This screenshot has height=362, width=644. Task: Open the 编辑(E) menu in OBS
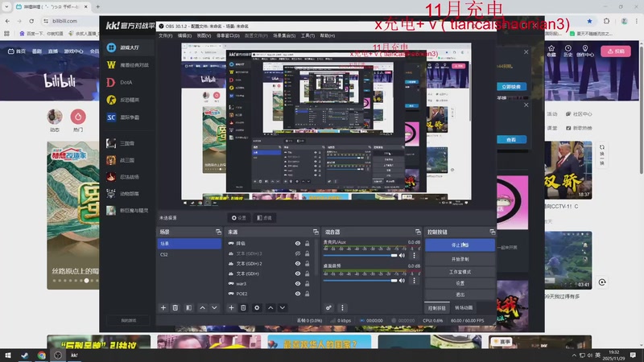184,35
